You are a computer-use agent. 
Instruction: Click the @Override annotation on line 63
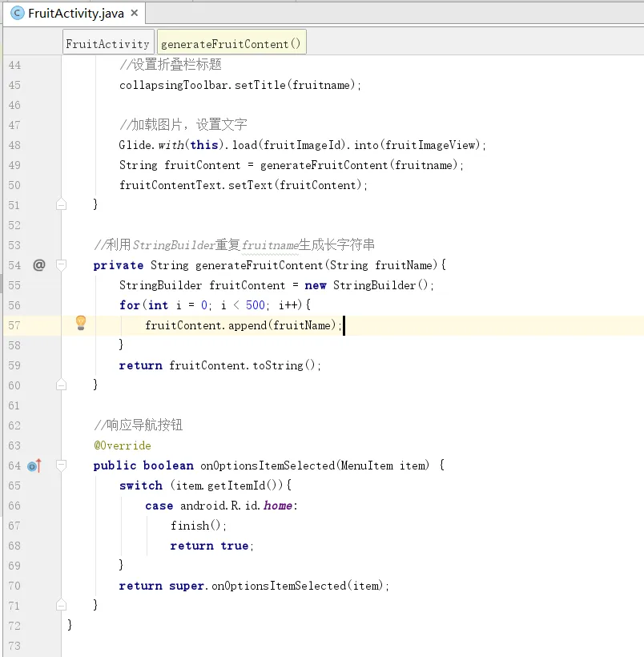[x=123, y=445]
